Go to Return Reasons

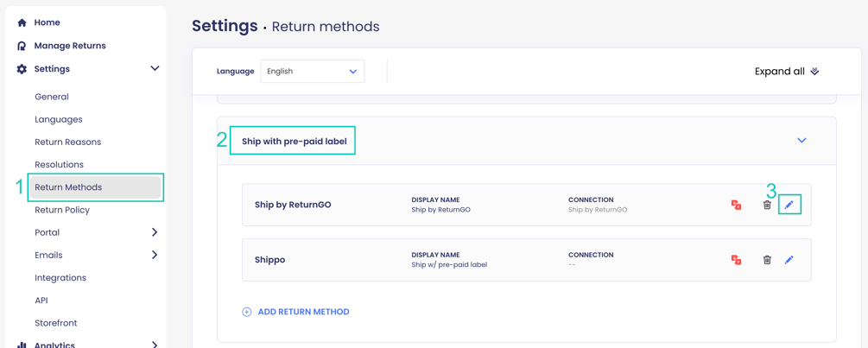pos(67,142)
